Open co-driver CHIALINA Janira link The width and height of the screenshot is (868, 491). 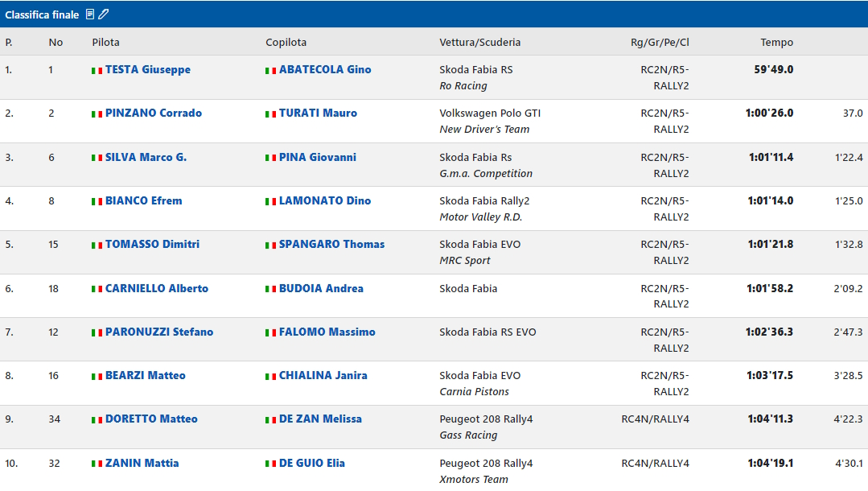(x=323, y=375)
